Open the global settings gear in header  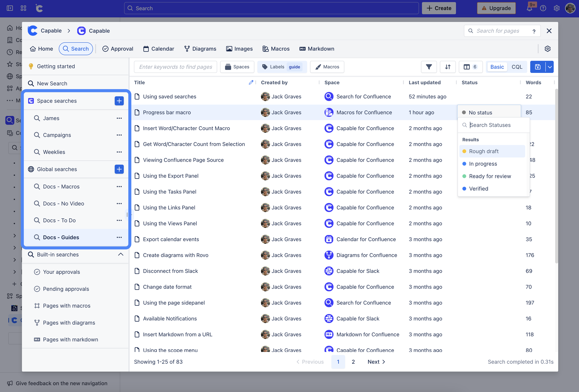coord(557,8)
